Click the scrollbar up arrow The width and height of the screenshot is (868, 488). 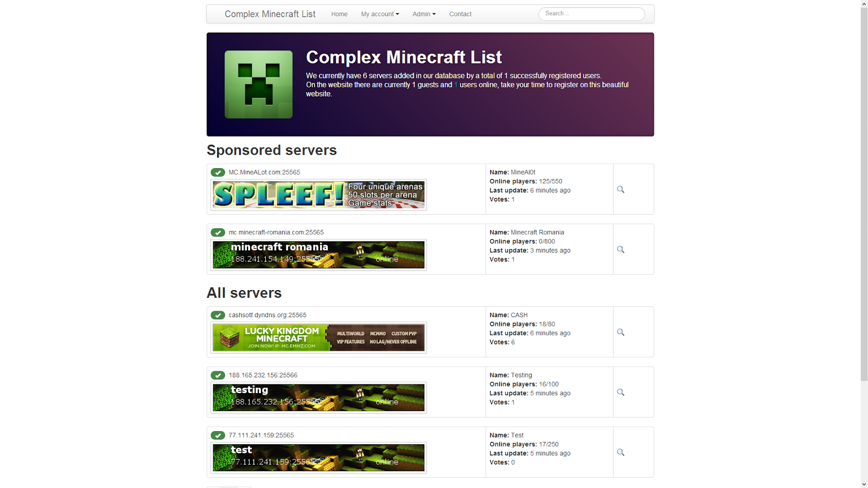point(864,4)
